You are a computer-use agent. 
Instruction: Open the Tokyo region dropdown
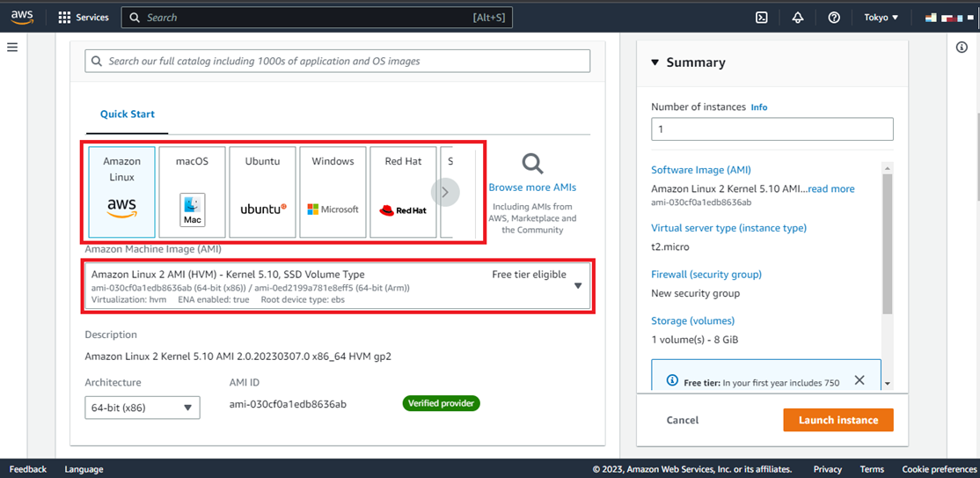(881, 18)
